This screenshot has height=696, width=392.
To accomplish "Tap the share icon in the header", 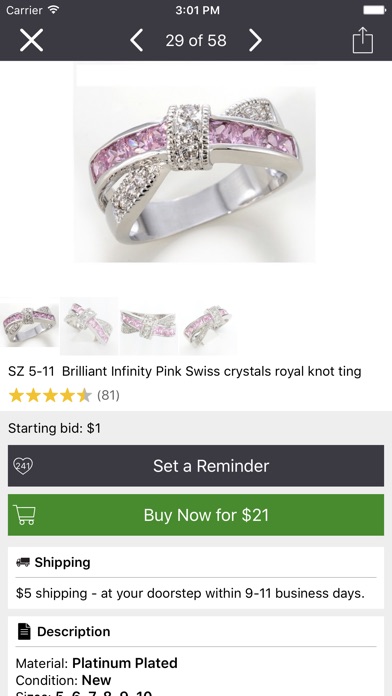I will pos(363,40).
